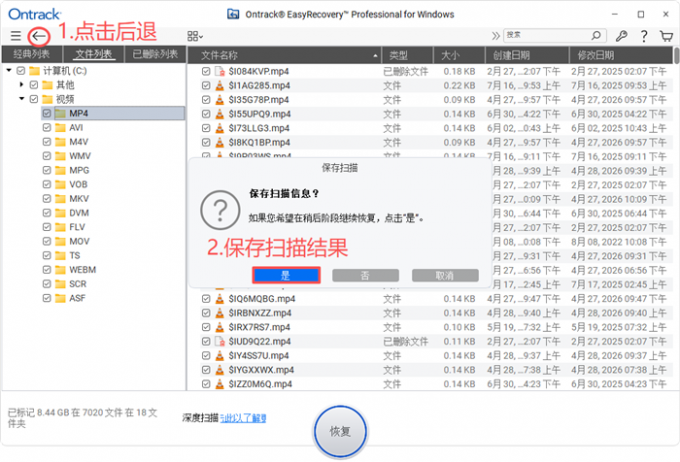
Task: Click VLC icon of $I35G78P.mp4
Action: [220, 100]
